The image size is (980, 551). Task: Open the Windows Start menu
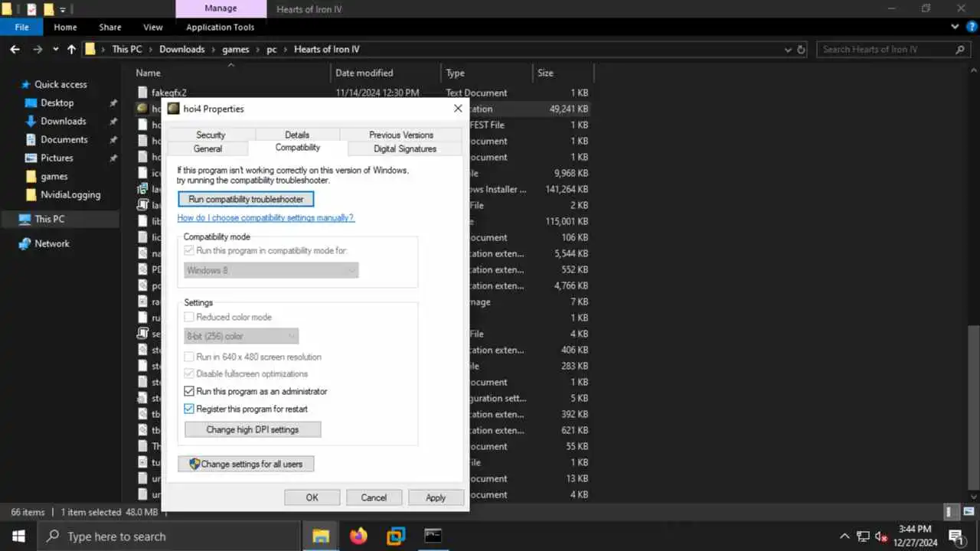tap(18, 536)
